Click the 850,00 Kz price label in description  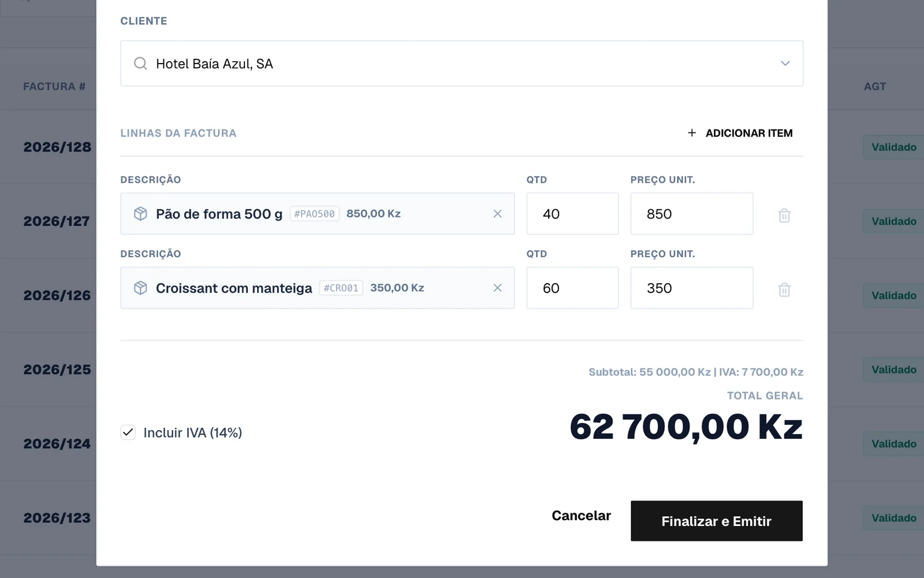(374, 214)
